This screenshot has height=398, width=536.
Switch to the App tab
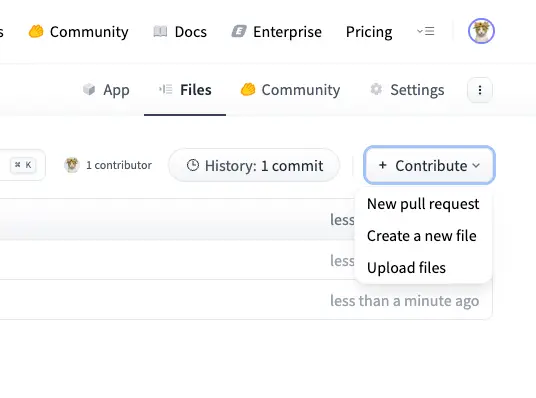pos(106,90)
